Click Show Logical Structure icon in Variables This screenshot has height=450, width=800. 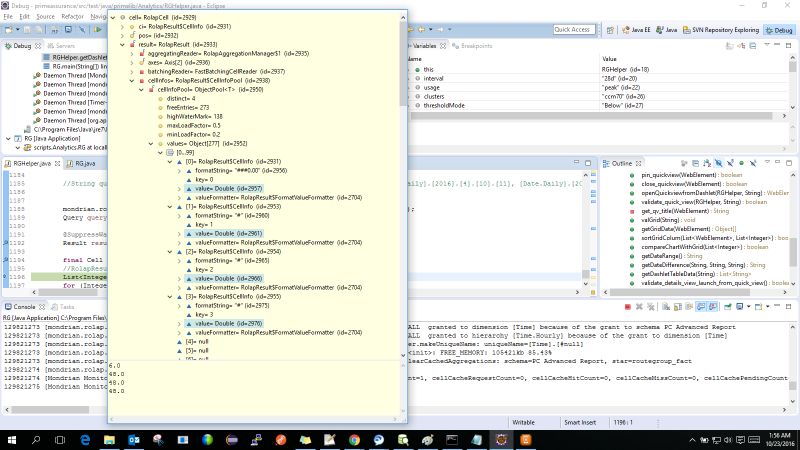[x=741, y=46]
